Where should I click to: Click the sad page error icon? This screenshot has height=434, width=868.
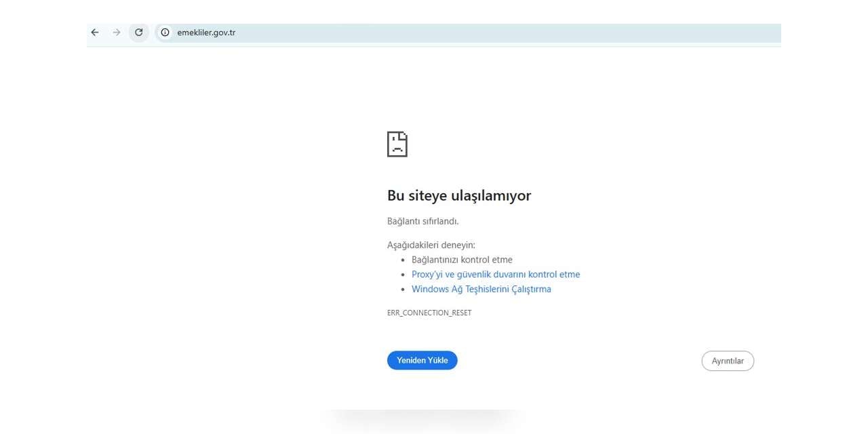pyautogui.click(x=397, y=144)
